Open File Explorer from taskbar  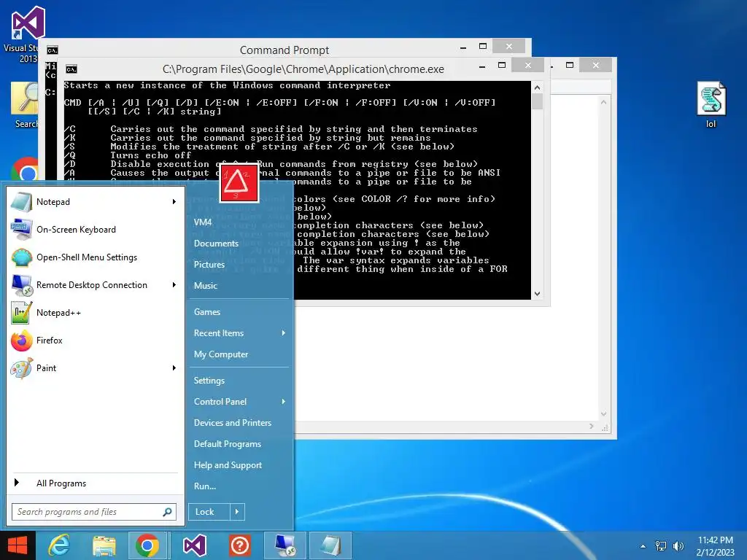pyautogui.click(x=104, y=545)
